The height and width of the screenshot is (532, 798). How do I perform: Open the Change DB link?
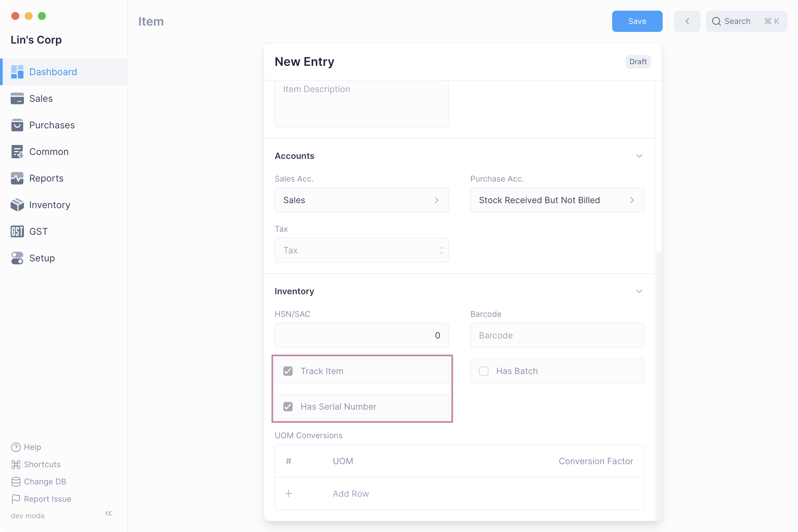point(45,481)
